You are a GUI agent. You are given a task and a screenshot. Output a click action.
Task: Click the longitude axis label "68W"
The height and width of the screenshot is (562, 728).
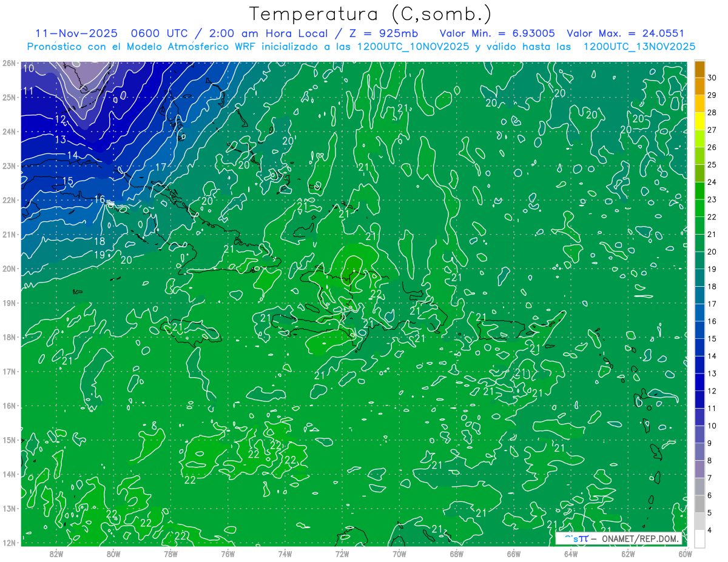pyautogui.click(x=456, y=554)
